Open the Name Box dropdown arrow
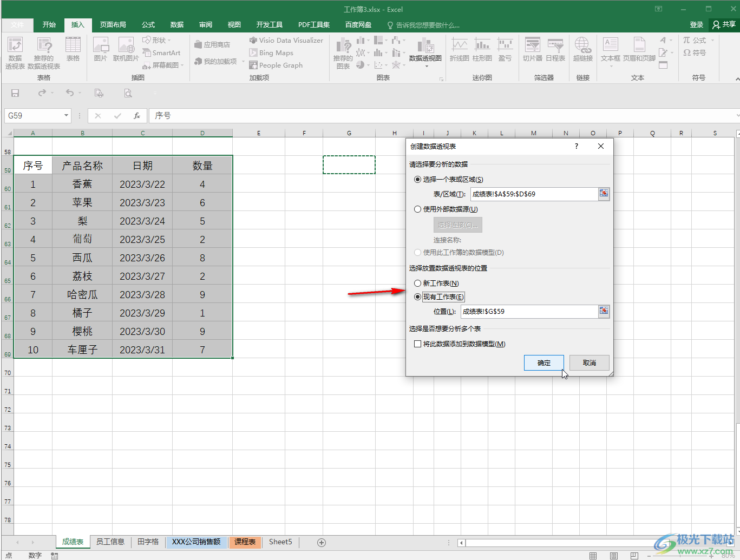Image resolution: width=740 pixels, height=560 pixels. pos(66,116)
